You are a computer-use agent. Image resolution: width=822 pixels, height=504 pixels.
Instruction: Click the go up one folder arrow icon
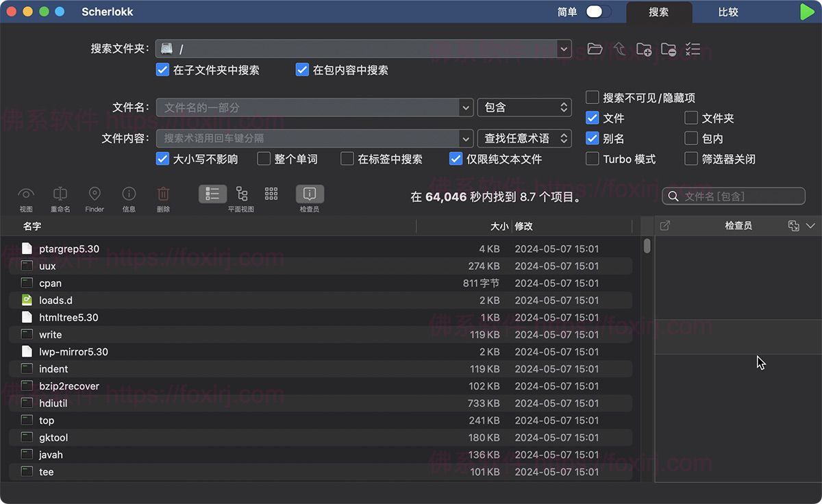point(619,49)
